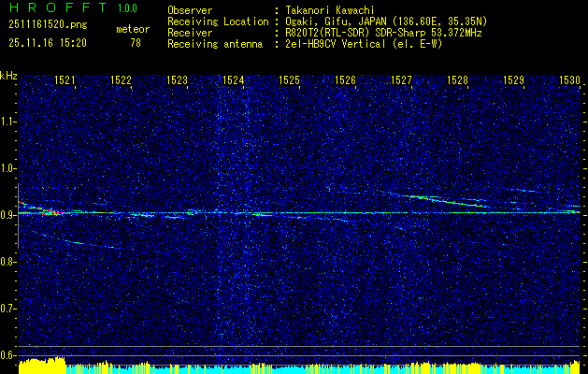Select the version number 1.0.0

(127, 8)
